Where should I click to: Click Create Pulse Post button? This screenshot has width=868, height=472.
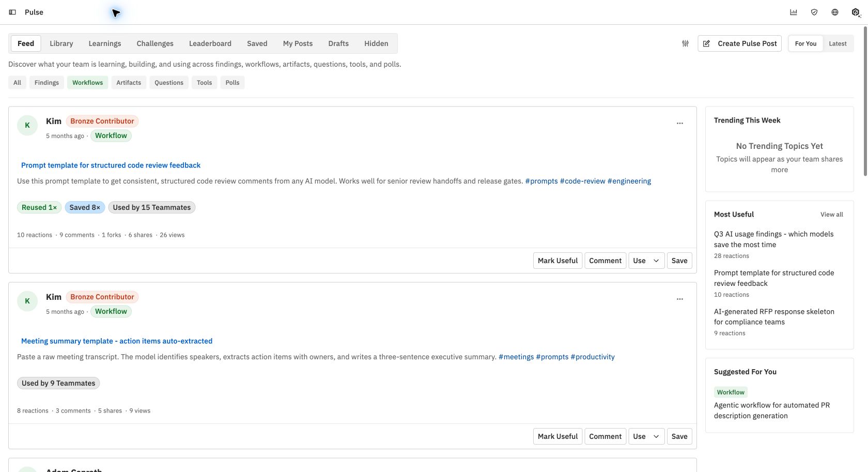[739, 43]
